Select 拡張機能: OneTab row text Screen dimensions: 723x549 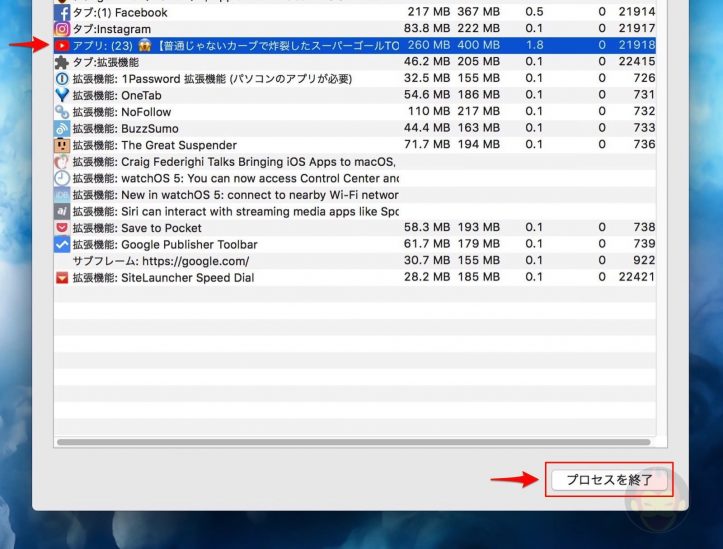pyautogui.click(x=117, y=95)
